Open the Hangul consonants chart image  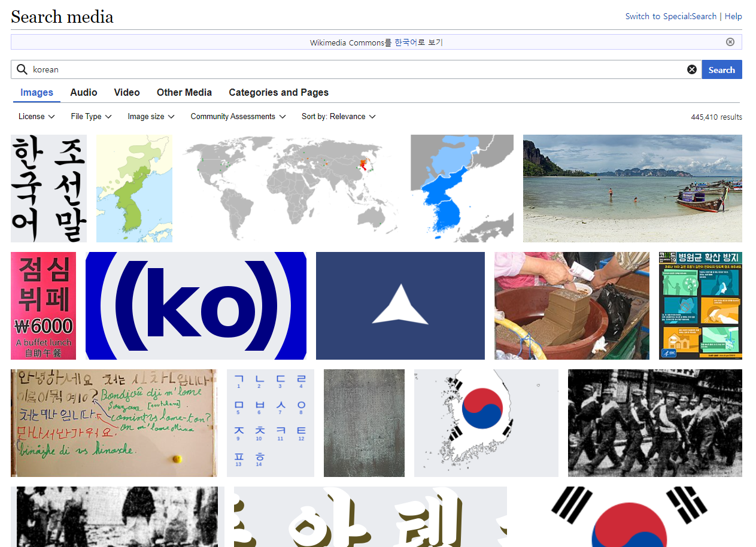tap(271, 423)
